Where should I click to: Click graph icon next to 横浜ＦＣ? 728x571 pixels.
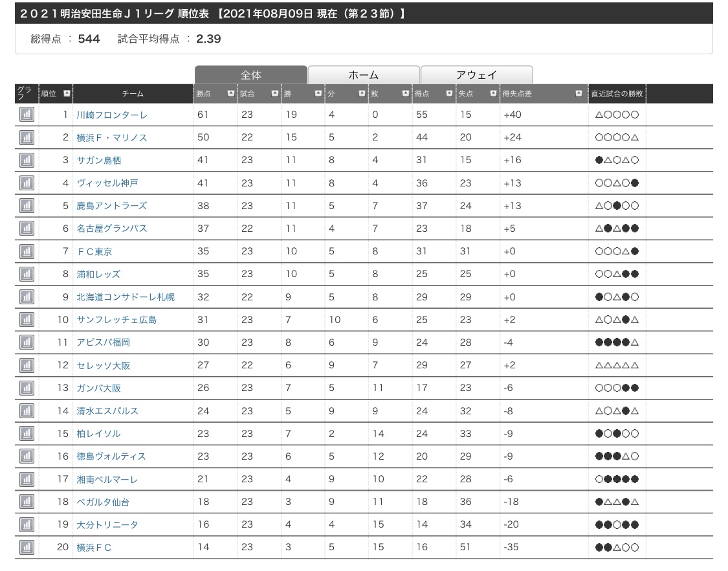26,547
